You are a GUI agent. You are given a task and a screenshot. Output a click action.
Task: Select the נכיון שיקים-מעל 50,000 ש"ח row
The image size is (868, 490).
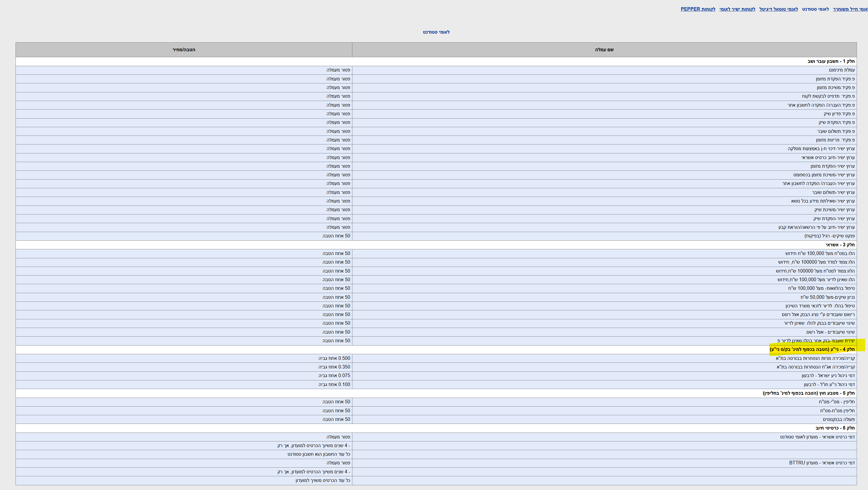827,297
